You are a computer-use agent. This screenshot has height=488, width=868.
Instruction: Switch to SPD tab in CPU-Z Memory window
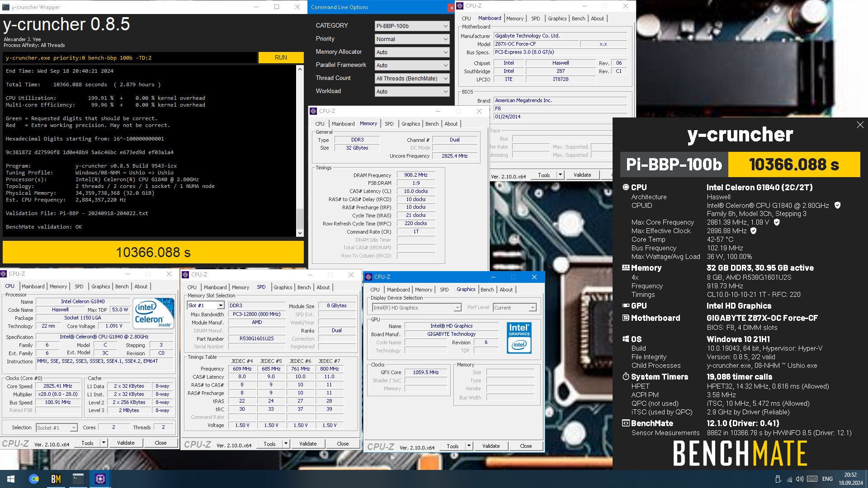pos(389,124)
